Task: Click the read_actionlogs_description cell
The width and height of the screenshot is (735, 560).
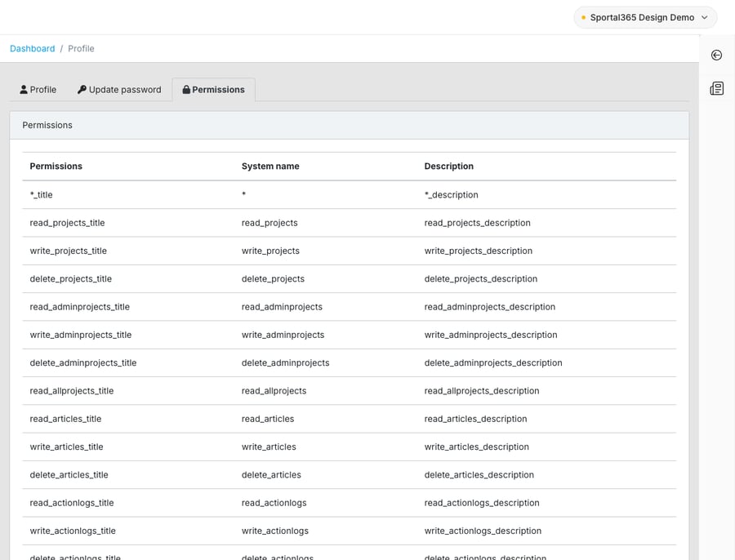Action: click(546, 503)
